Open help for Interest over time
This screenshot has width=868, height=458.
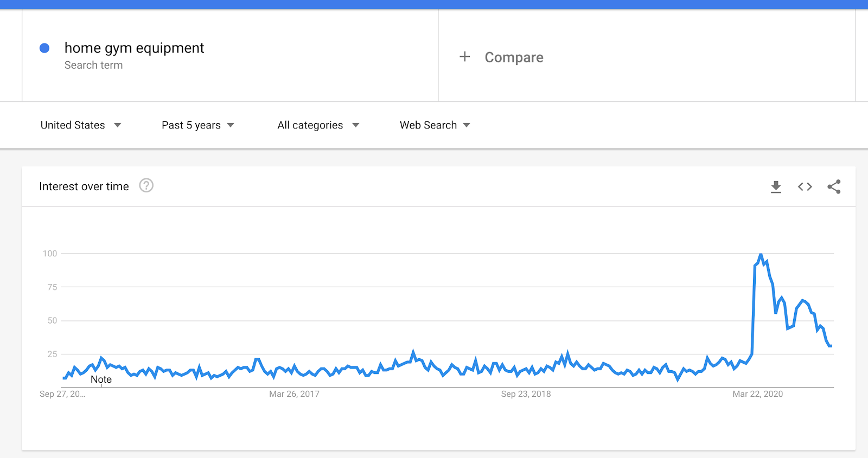coord(146,186)
